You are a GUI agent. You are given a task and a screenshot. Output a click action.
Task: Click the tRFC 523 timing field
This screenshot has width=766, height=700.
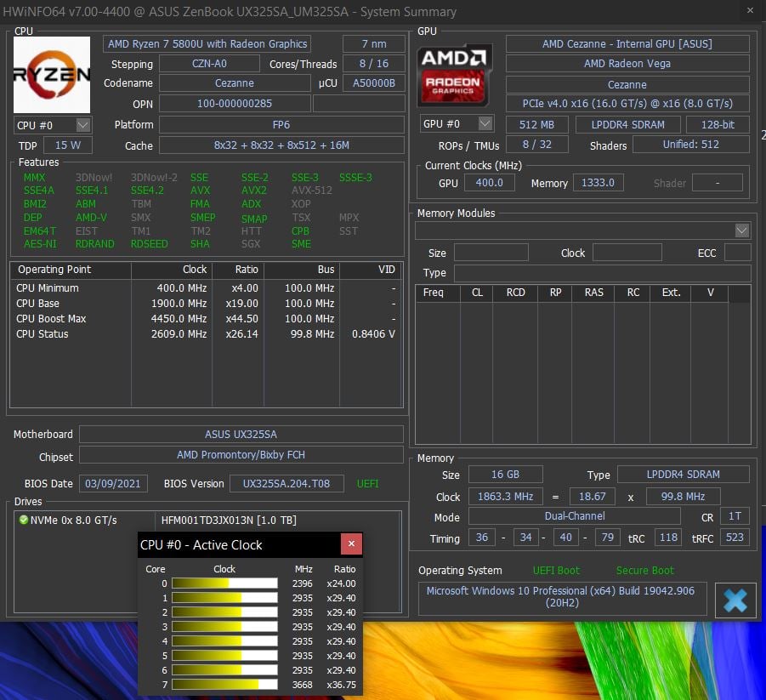click(735, 538)
